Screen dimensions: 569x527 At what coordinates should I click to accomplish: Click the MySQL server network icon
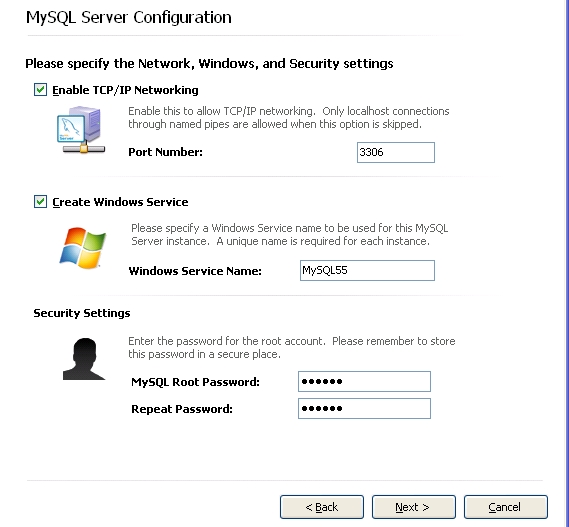tap(82, 130)
